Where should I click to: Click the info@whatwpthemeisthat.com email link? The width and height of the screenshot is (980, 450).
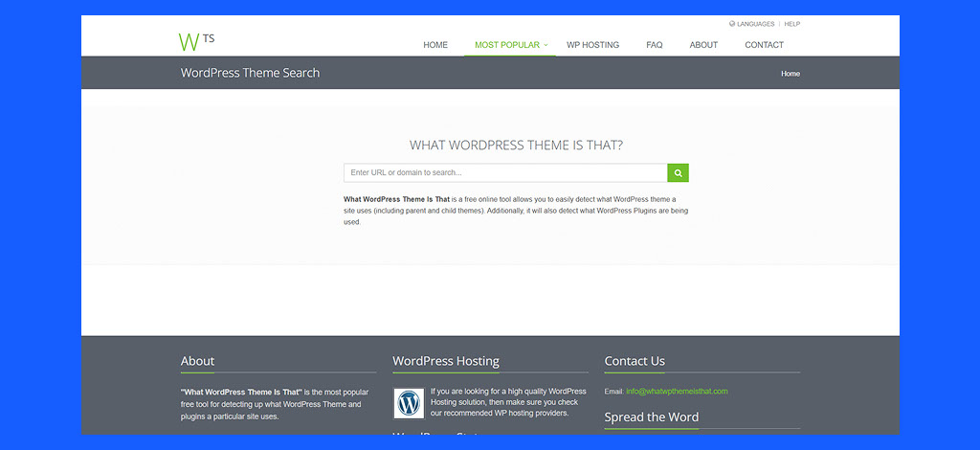(x=677, y=392)
